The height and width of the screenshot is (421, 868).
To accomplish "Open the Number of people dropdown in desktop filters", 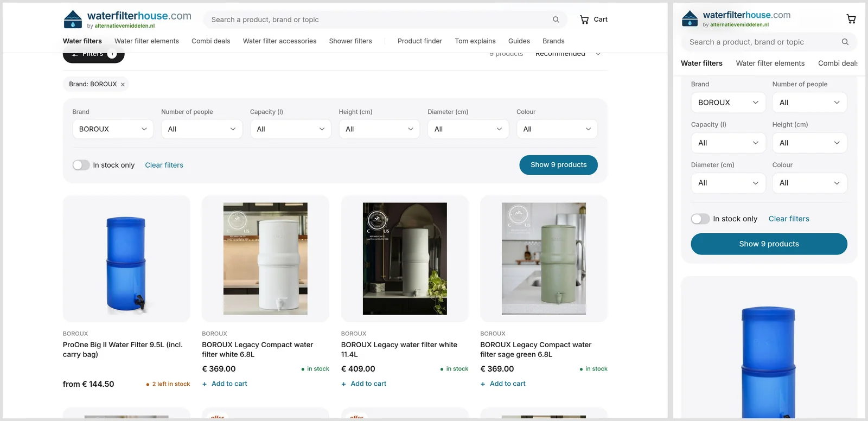I will tap(202, 129).
